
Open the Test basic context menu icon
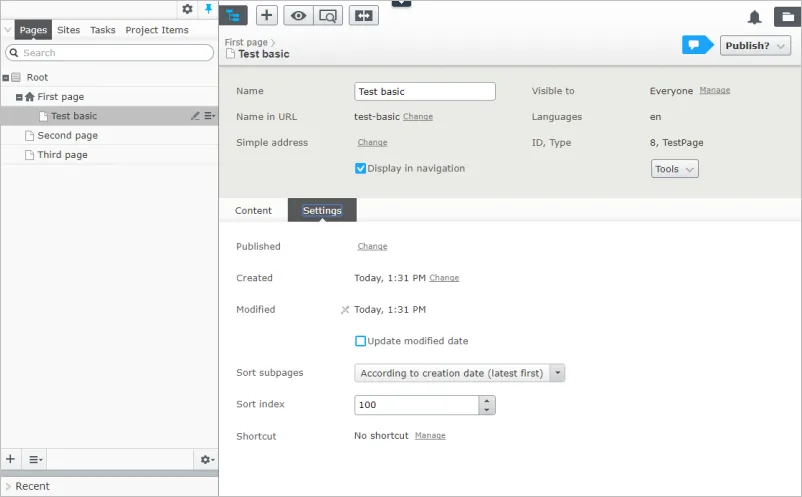click(x=210, y=116)
